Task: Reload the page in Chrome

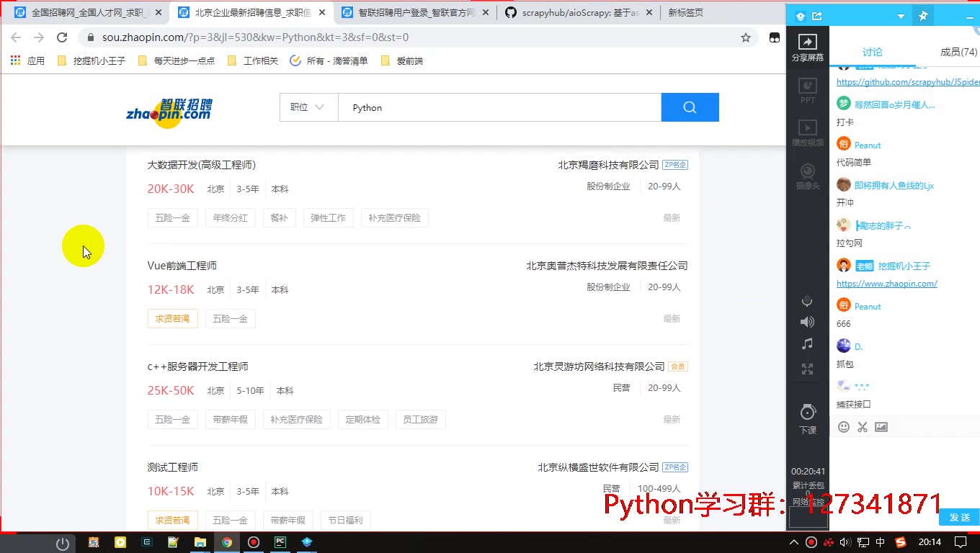Action: pos(62,37)
